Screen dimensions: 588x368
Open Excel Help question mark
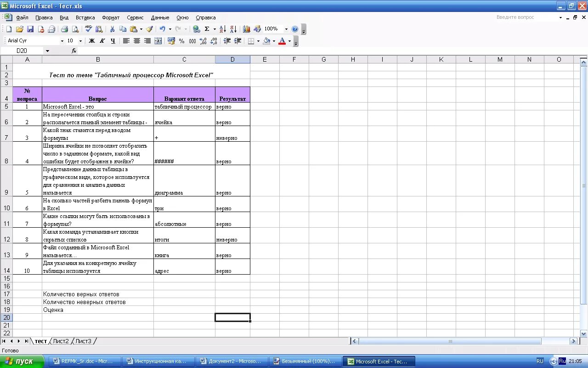coord(295,29)
